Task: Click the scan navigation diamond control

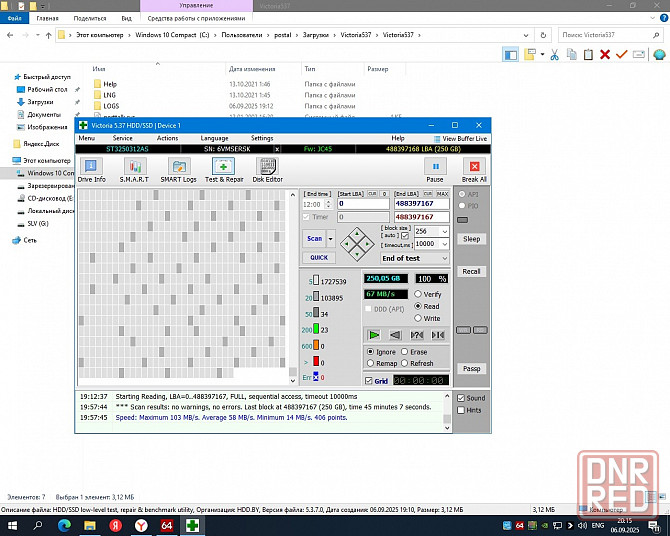Action: pyautogui.click(x=357, y=244)
